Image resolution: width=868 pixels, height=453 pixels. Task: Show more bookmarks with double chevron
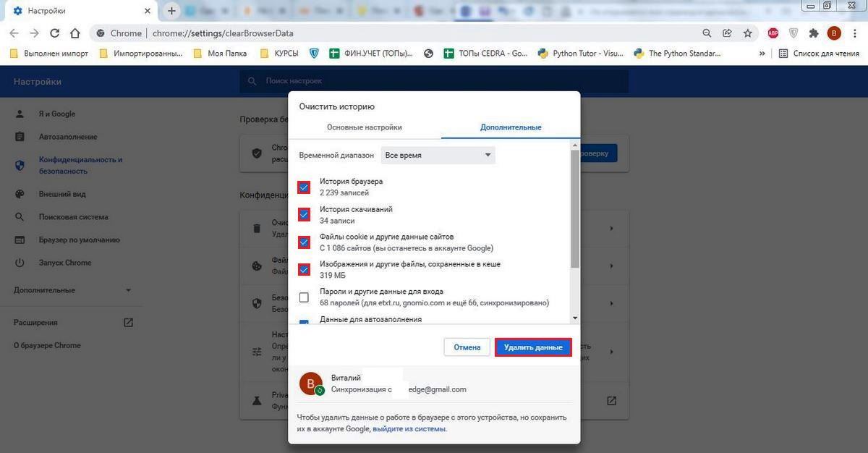(762, 53)
